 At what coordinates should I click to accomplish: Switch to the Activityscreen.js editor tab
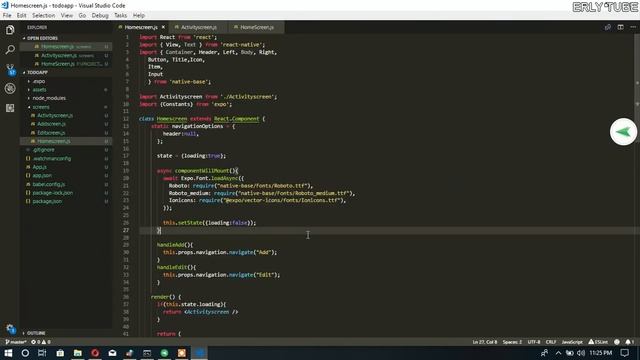198,27
